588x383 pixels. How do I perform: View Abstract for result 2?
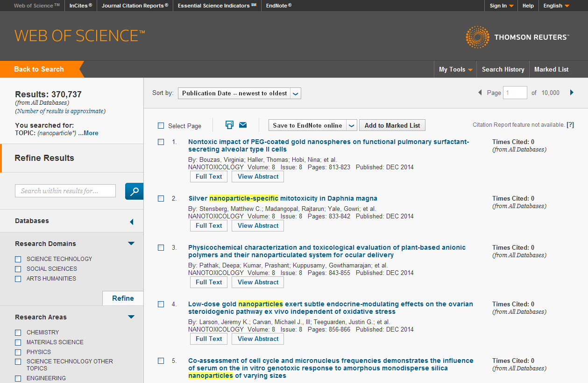coord(258,226)
